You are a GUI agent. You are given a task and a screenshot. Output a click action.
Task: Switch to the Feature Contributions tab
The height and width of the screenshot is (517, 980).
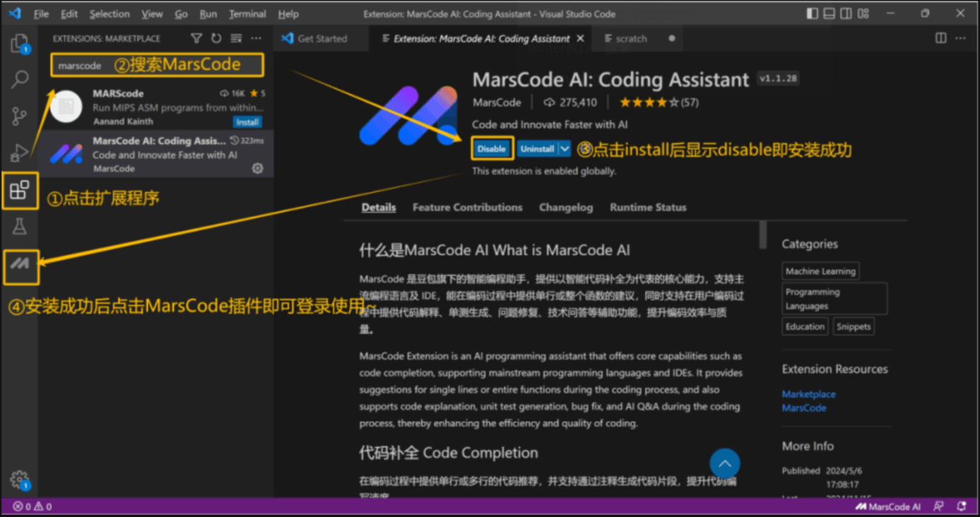tap(467, 207)
